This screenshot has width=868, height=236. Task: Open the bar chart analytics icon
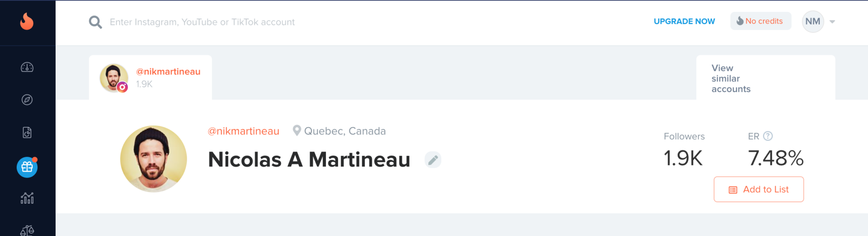(x=27, y=198)
